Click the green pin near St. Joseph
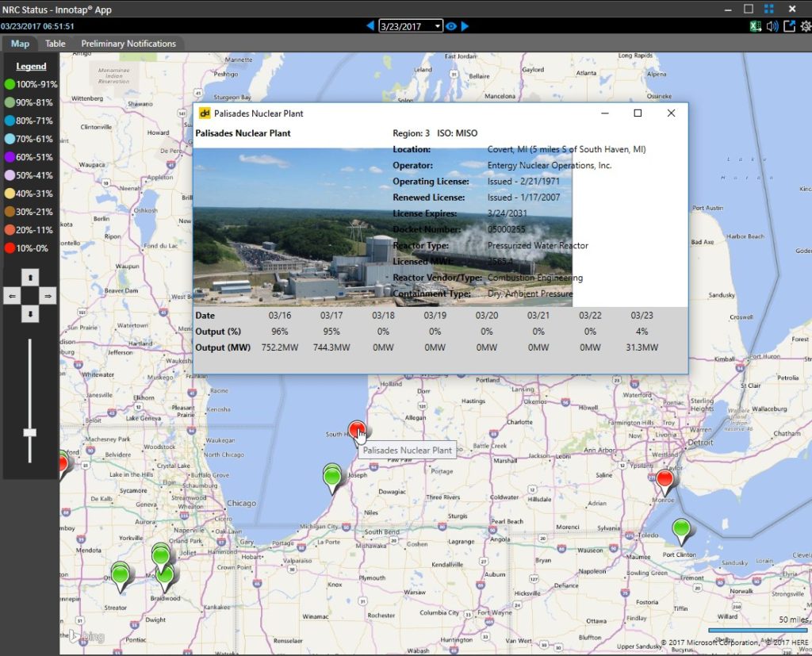Image resolution: width=812 pixels, height=656 pixels. coord(332,476)
